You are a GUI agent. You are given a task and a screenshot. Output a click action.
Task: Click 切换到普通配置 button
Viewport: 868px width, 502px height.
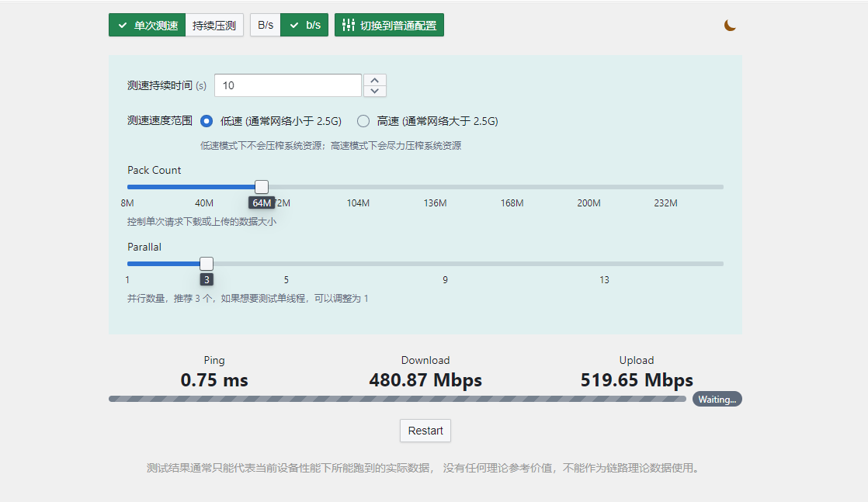[x=389, y=26]
